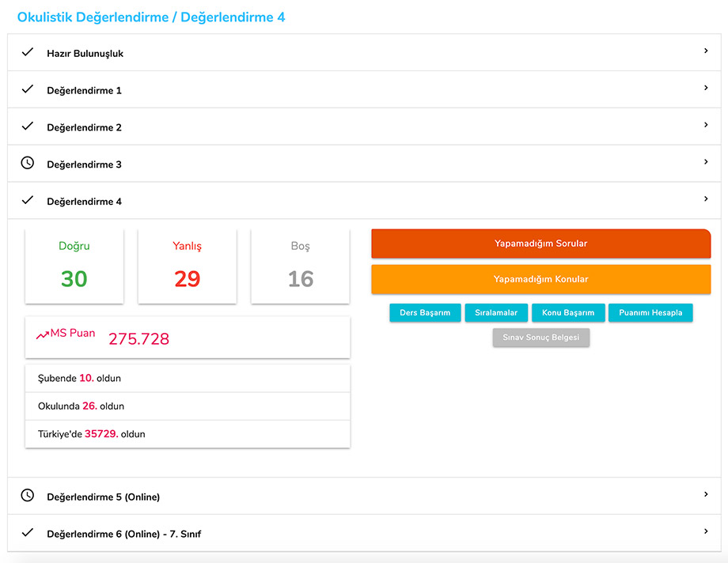
Task: Click the trending arrow icon near MS Puan
Action: coord(43,335)
